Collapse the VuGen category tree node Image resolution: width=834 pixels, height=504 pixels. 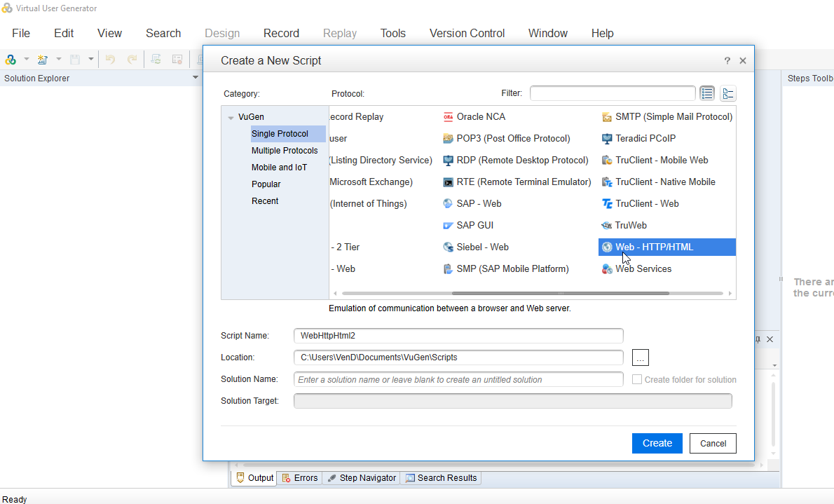pyautogui.click(x=231, y=117)
